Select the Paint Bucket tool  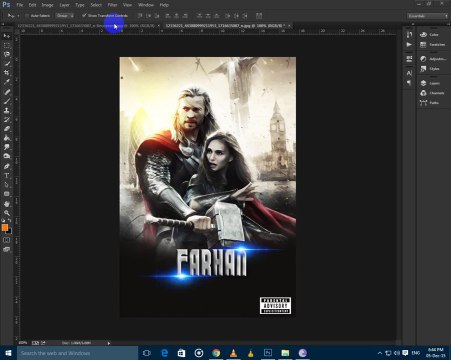[7, 138]
